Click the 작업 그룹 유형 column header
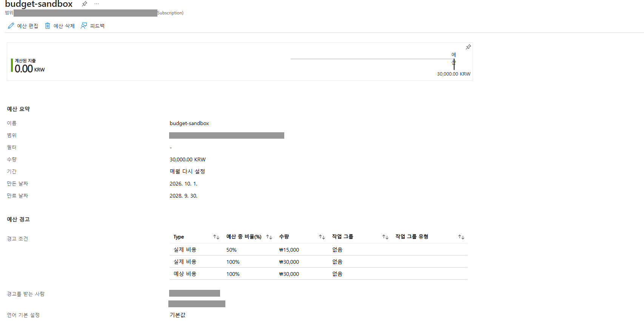Screen dimensions: 644x325 coord(412,237)
